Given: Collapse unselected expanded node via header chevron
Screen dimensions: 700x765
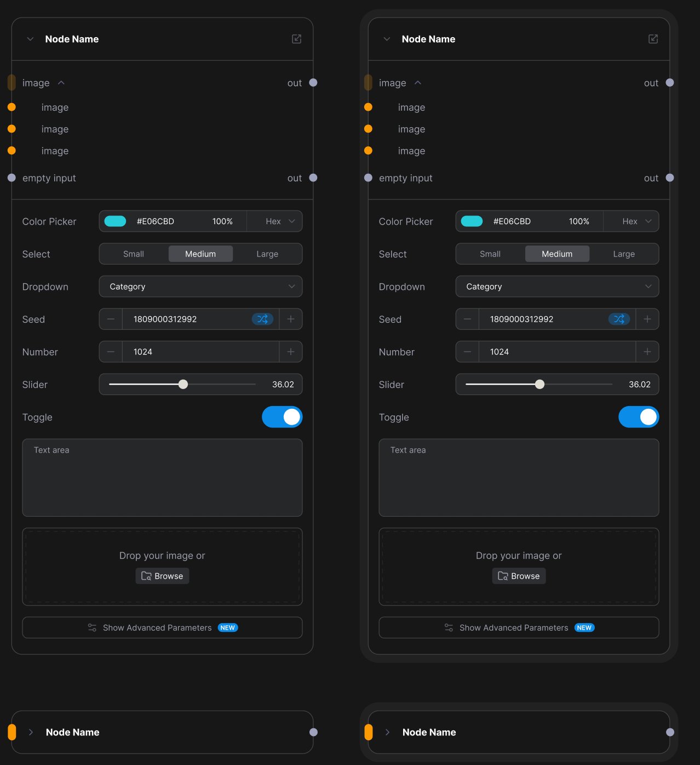Looking at the screenshot, I should pos(31,39).
